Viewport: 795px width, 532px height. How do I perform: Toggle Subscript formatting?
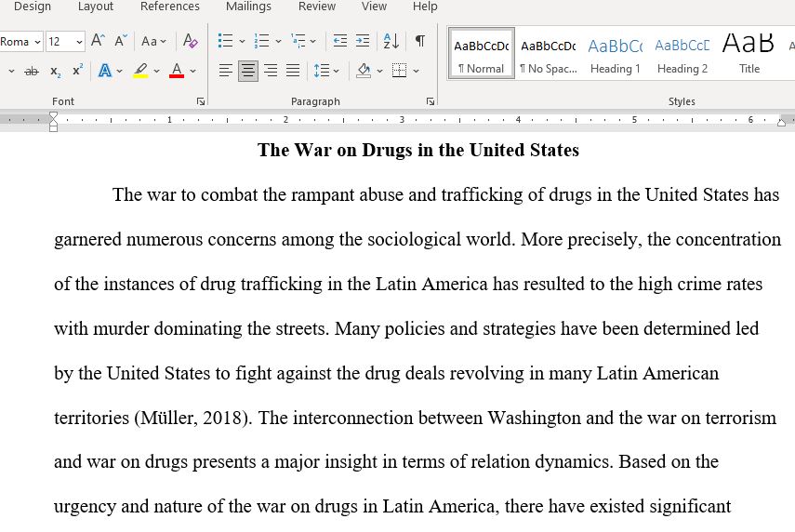tap(56, 71)
